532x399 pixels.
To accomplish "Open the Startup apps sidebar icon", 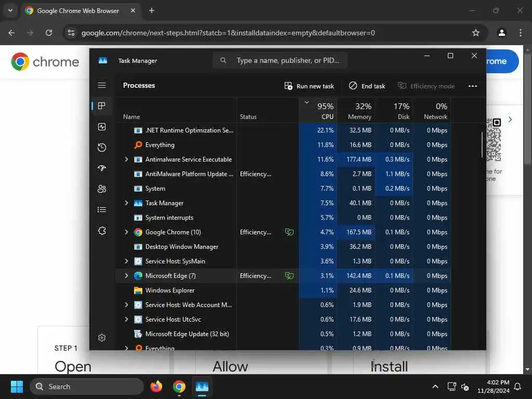I will point(102,168).
